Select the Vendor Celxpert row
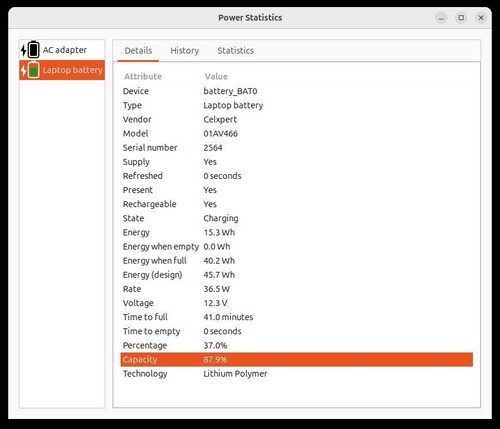Viewport: 500px width, 429px height. (x=297, y=119)
